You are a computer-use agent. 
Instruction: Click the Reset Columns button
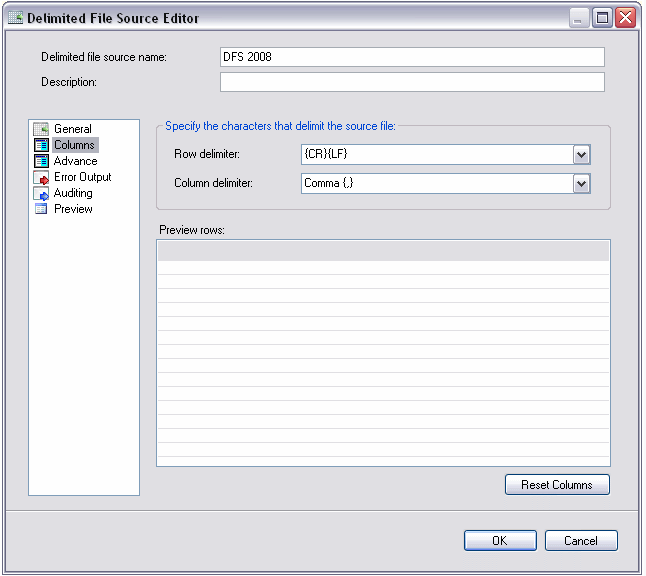point(557,485)
